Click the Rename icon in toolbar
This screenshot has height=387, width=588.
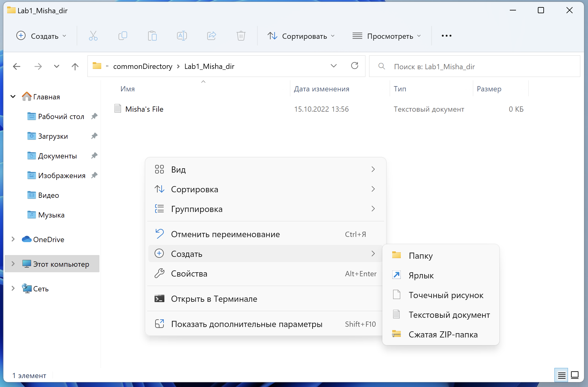pos(182,36)
